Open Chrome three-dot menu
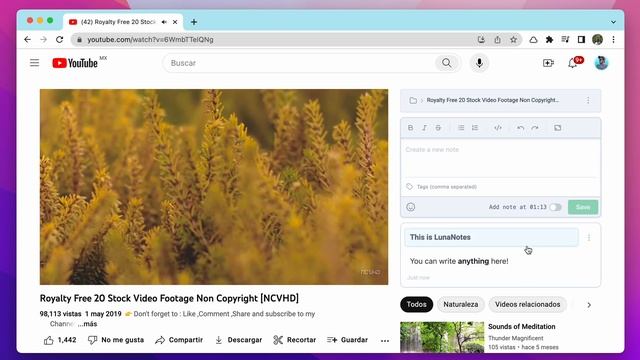640x360 pixels. click(613, 40)
